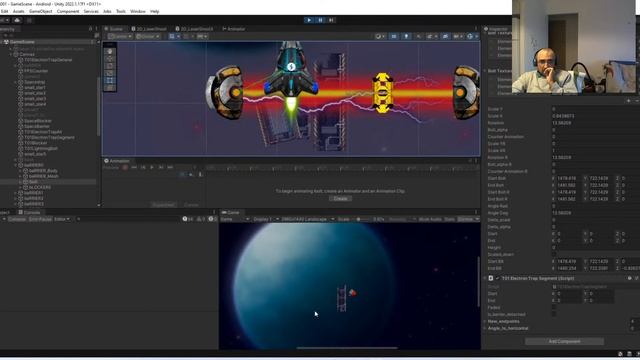Toggle the Console warnings counter
Screen dimensions: 640x360
(x=201, y=219)
